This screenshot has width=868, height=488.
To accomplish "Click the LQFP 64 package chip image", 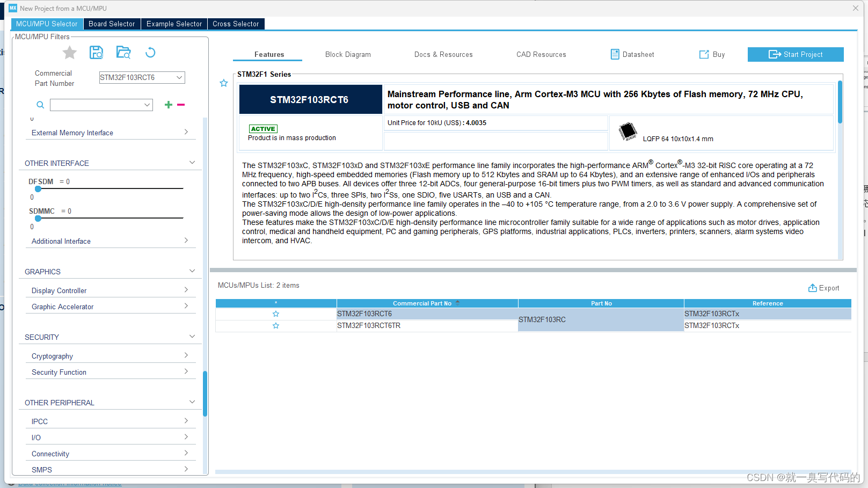I will pyautogui.click(x=628, y=131).
